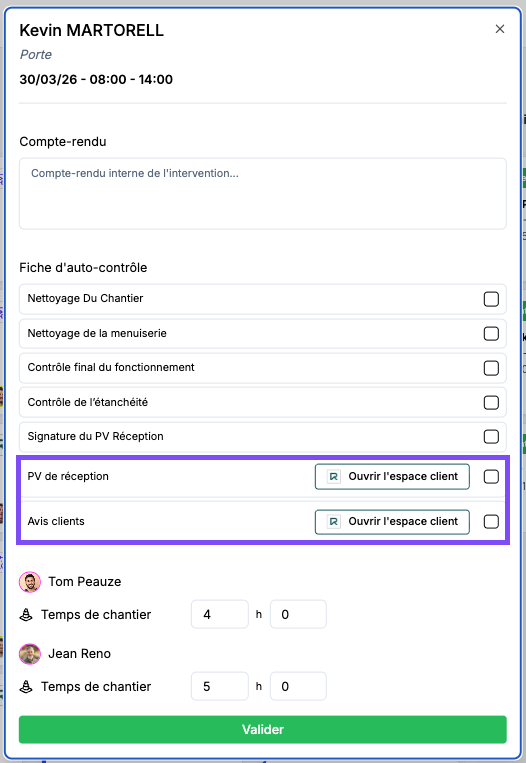Tick the Nettoyage de la menuiserie checkbox
The image size is (526, 763).
tap(491, 333)
